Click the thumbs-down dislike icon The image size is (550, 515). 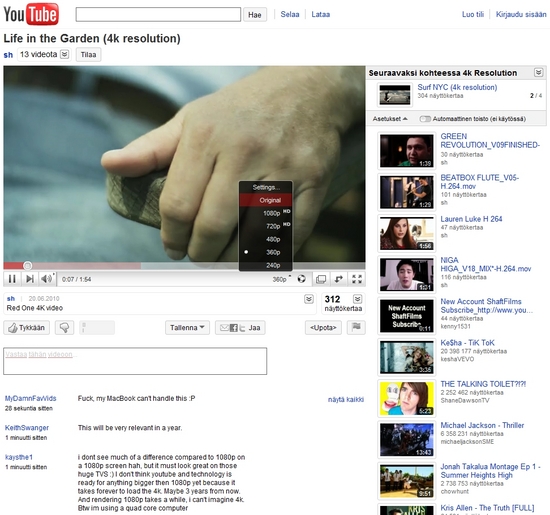pos(64,328)
